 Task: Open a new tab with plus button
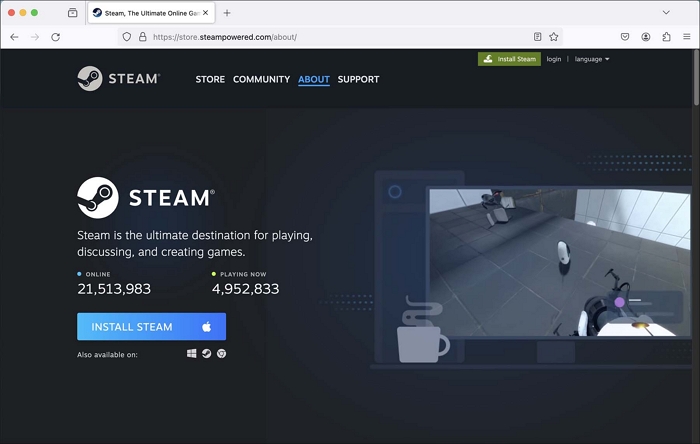(227, 13)
